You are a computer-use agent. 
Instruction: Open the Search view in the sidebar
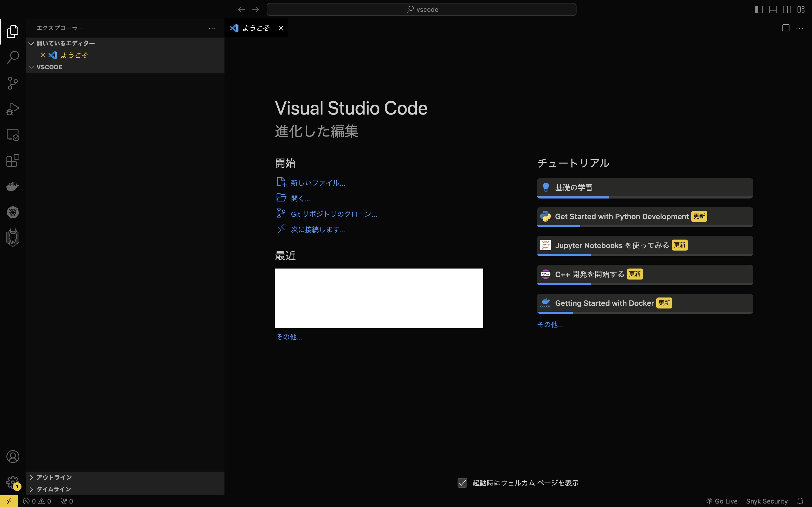pyautogui.click(x=13, y=57)
